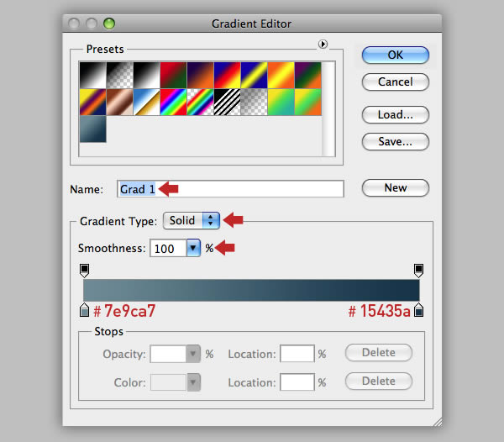Click the Presets list scrollbar
Viewport: 504px width, 442px height.
328,109
